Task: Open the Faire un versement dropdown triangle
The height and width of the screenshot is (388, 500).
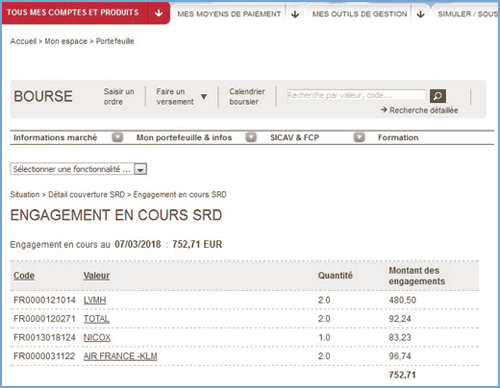Action: [x=204, y=97]
